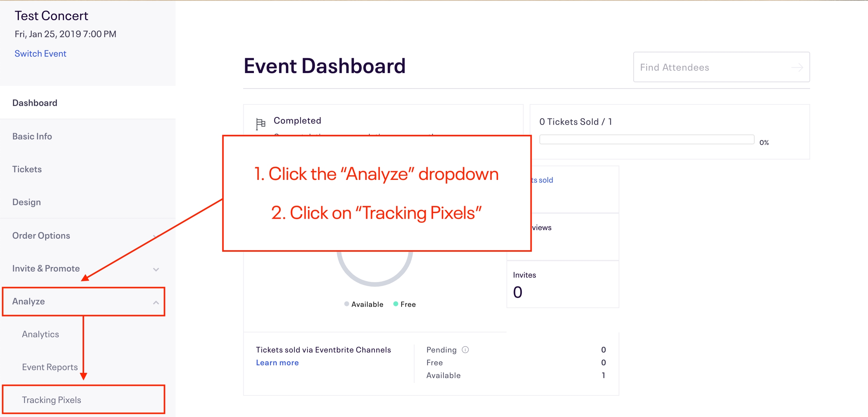
Task: Click the tickets sold progress bar
Action: click(x=647, y=139)
